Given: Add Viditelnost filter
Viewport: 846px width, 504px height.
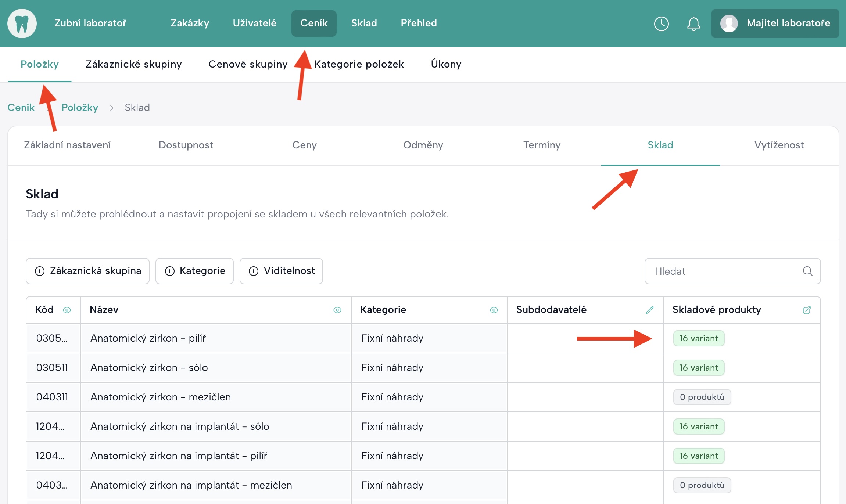Looking at the screenshot, I should pos(281,271).
